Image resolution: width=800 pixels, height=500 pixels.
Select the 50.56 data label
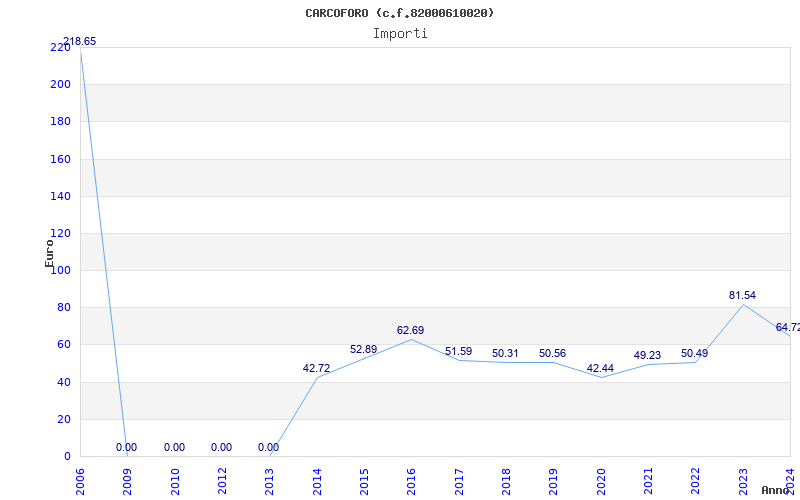pyautogui.click(x=552, y=354)
